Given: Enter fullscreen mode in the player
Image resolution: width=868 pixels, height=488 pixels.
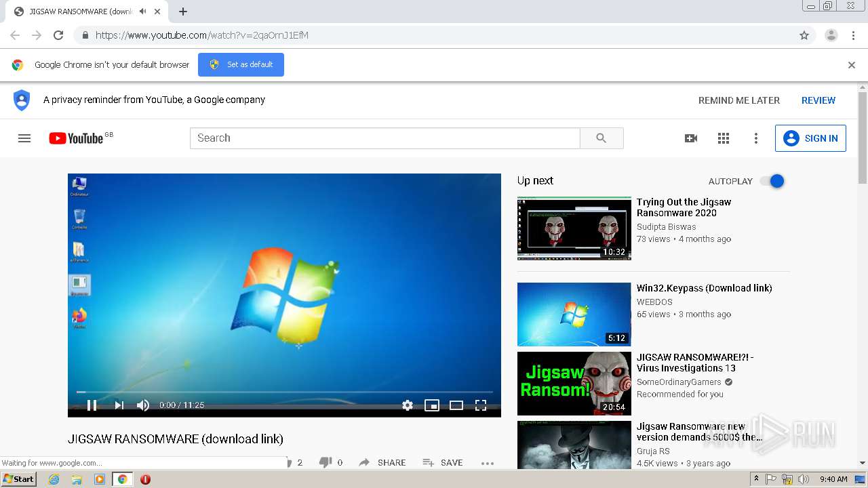Looking at the screenshot, I should point(481,405).
